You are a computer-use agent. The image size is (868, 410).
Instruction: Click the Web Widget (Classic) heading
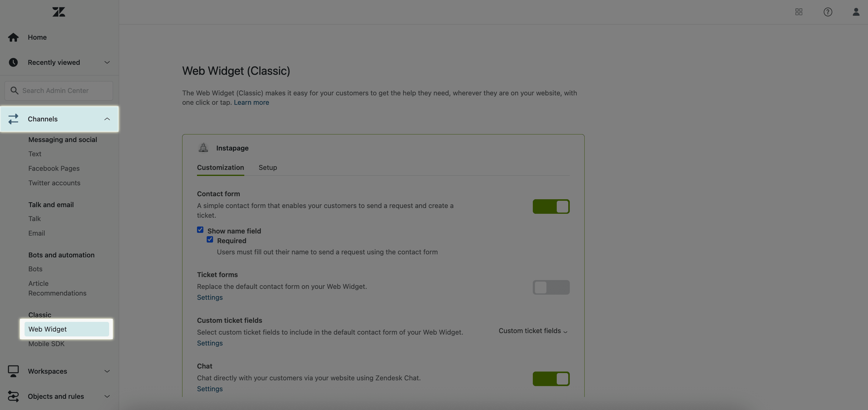236,71
